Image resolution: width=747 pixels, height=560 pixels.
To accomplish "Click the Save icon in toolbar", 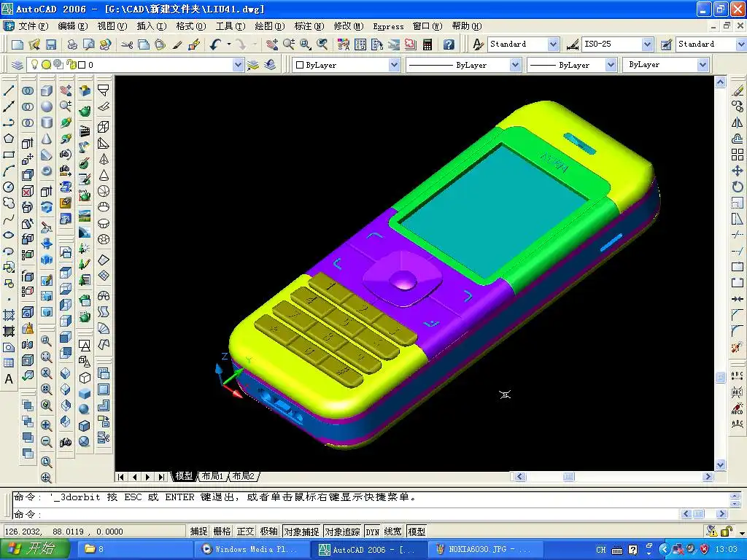I will (x=51, y=44).
